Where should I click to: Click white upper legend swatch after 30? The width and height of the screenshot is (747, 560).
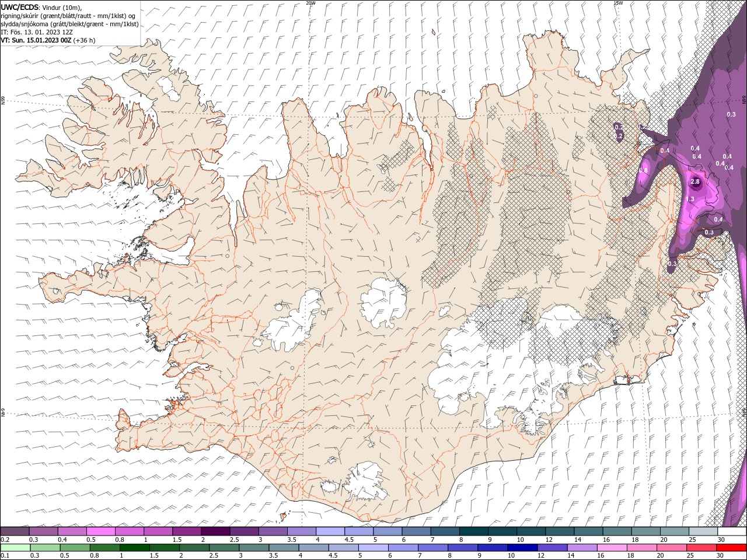[x=732, y=531]
